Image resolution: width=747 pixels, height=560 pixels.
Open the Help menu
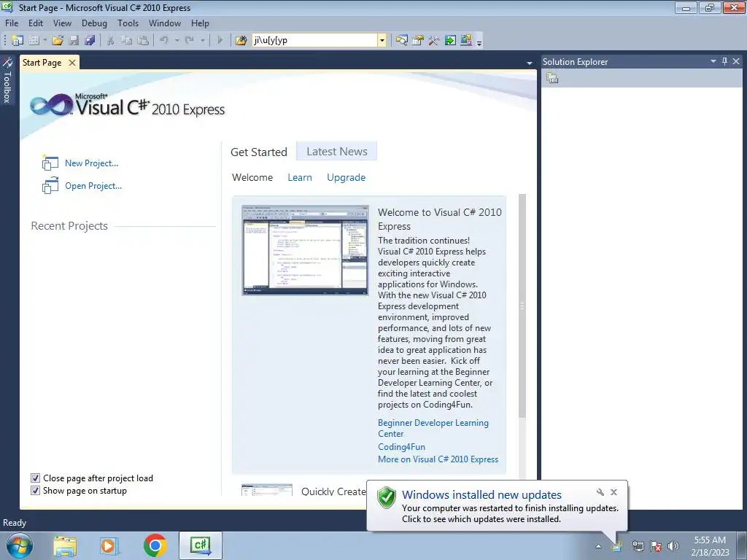(200, 23)
